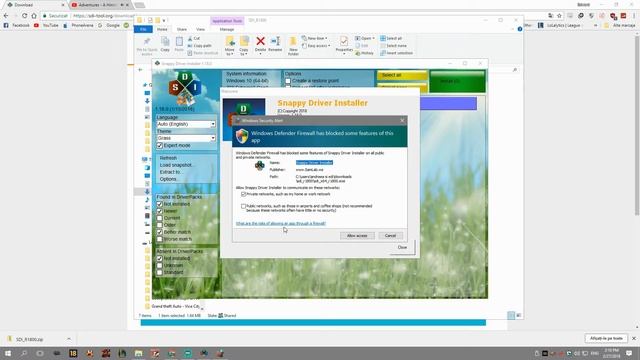The image size is (640, 360).
Task: Click Load snapshot in the sidebar
Action: tap(176, 165)
